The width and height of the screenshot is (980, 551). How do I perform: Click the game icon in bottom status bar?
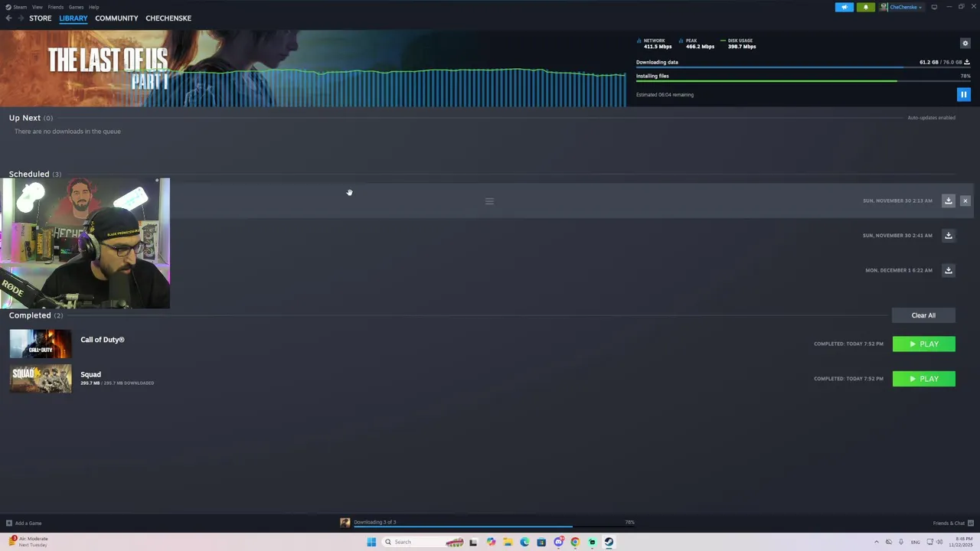pyautogui.click(x=345, y=523)
